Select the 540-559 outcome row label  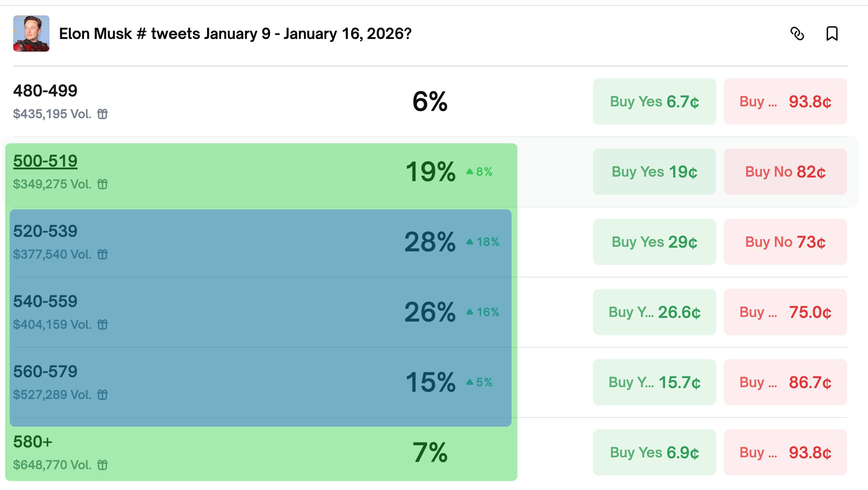click(x=45, y=301)
